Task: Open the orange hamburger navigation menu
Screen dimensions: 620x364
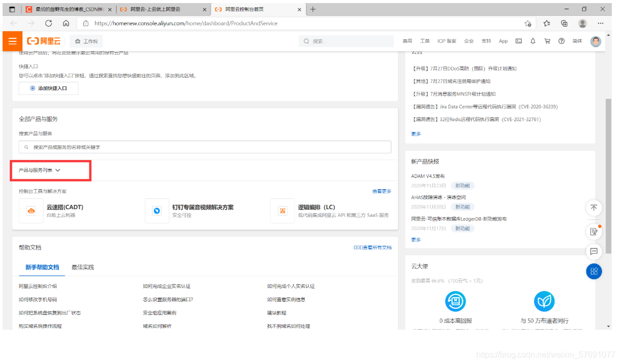Action: point(12,41)
